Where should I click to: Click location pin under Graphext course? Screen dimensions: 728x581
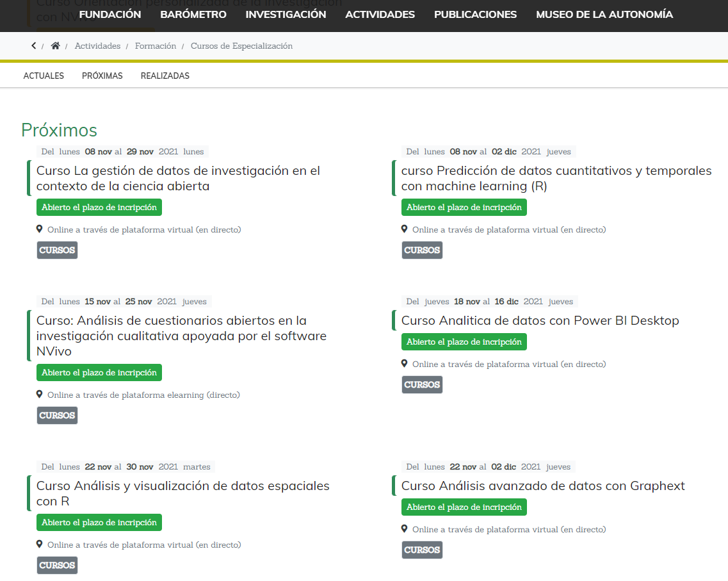click(404, 528)
